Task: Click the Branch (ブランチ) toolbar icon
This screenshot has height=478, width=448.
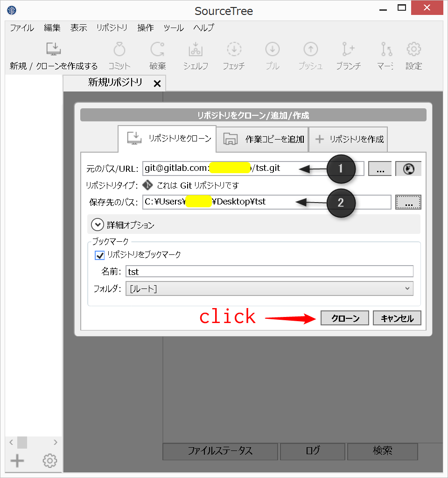Action: tap(348, 49)
